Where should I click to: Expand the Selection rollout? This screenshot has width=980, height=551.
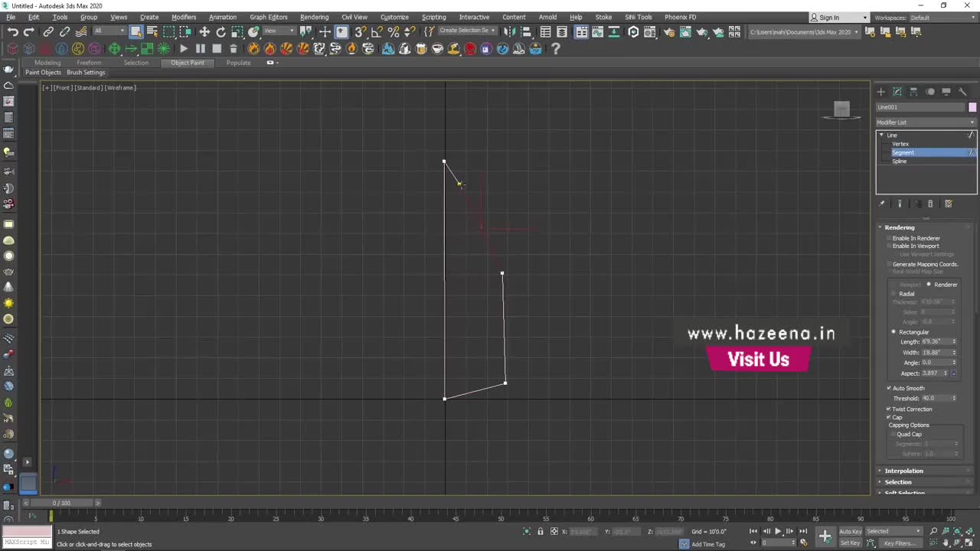coord(898,482)
